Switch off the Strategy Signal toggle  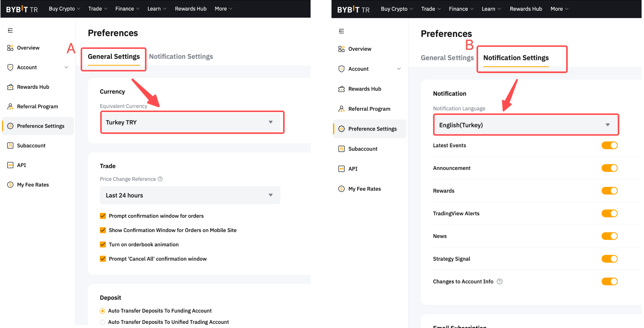(609, 259)
